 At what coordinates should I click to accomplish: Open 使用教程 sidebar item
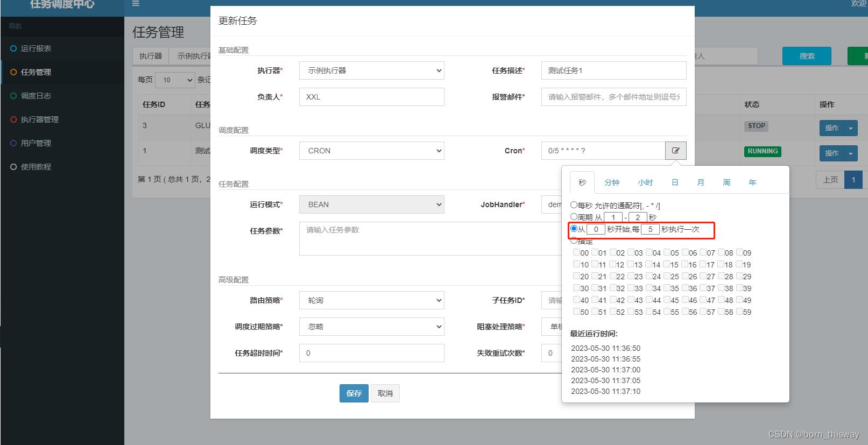36,167
